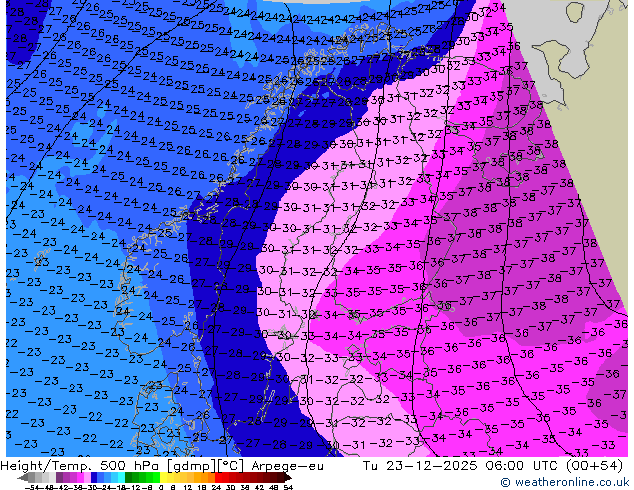
Task: Click the "Arpege-eu" model name label
Action: pyautogui.click(x=287, y=466)
